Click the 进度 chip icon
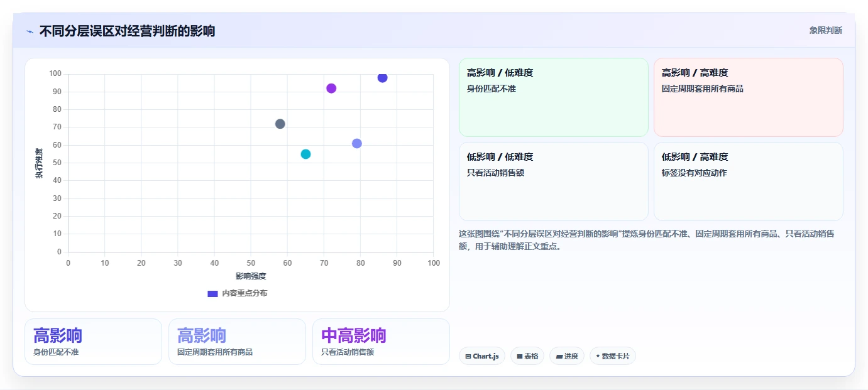Viewport: 868px width, 390px height. pyautogui.click(x=559, y=356)
